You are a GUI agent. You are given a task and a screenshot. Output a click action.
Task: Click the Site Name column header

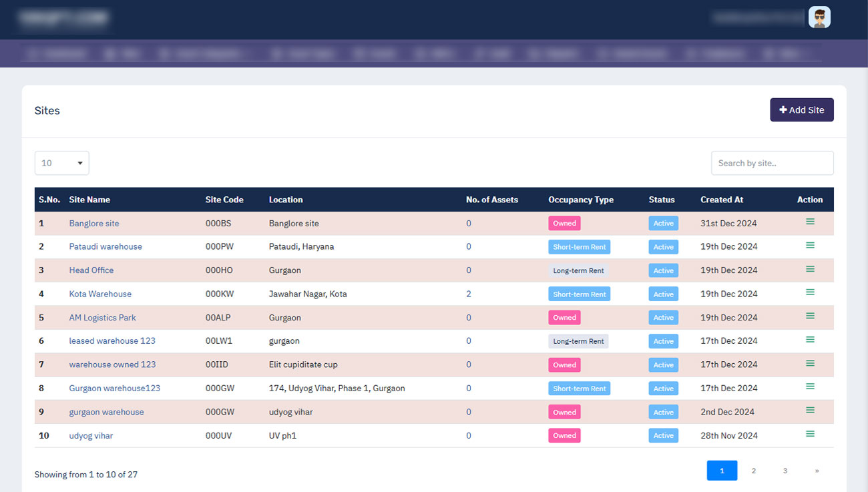click(x=89, y=200)
